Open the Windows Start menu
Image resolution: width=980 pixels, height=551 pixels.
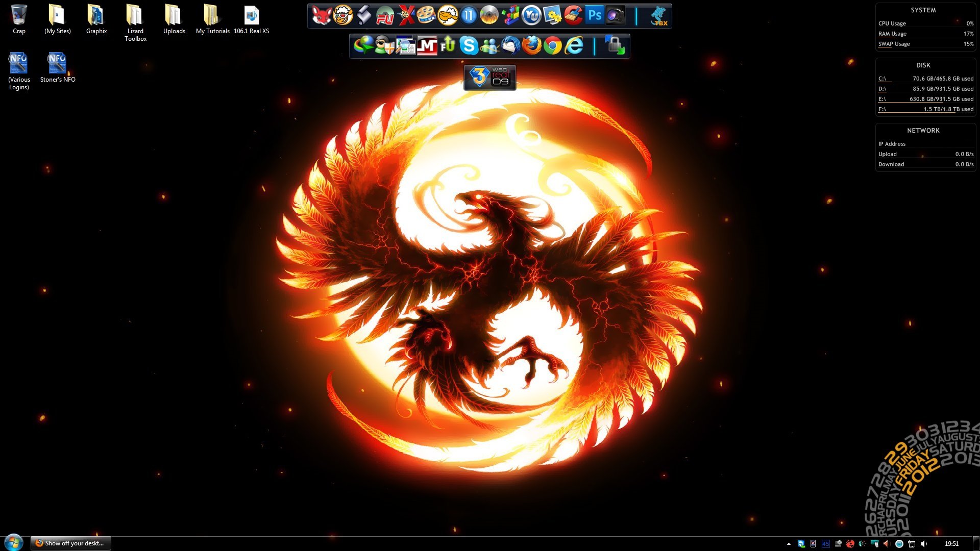click(14, 543)
